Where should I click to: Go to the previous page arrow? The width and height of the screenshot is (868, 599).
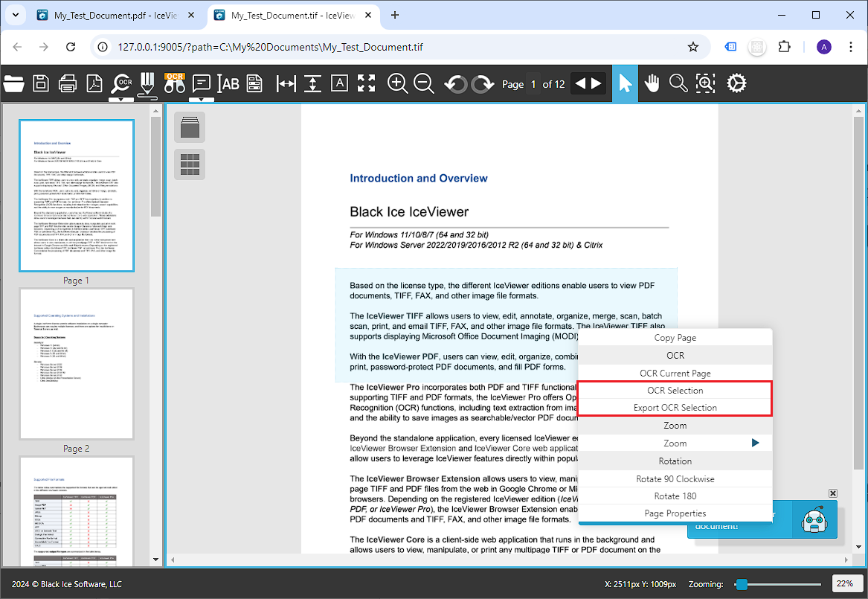click(x=579, y=83)
